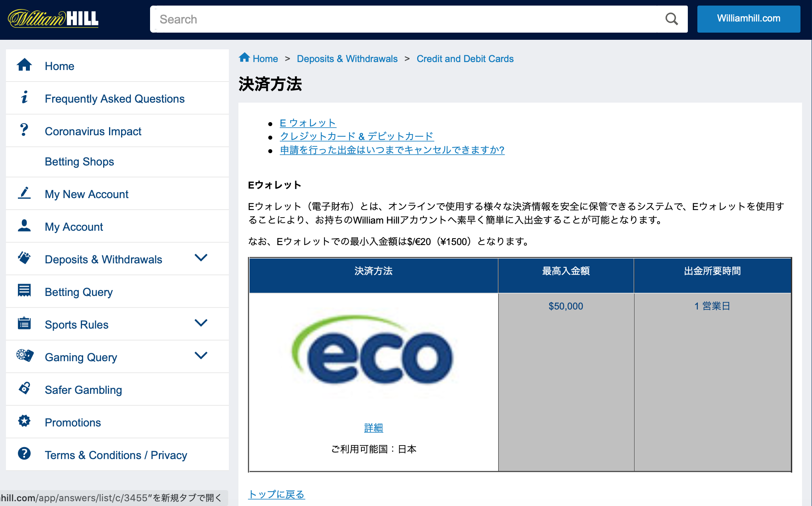The image size is (812, 506).
Task: Click the My New Account pencil icon
Action: tap(24, 193)
